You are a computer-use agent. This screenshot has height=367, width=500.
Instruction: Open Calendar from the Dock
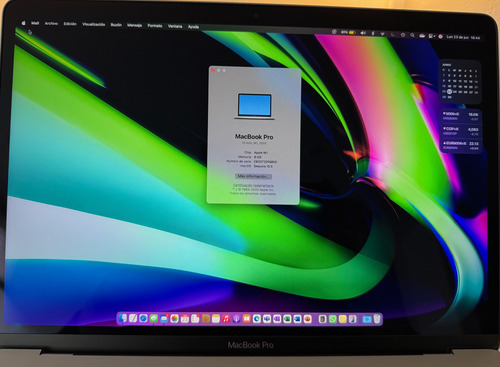185,319
